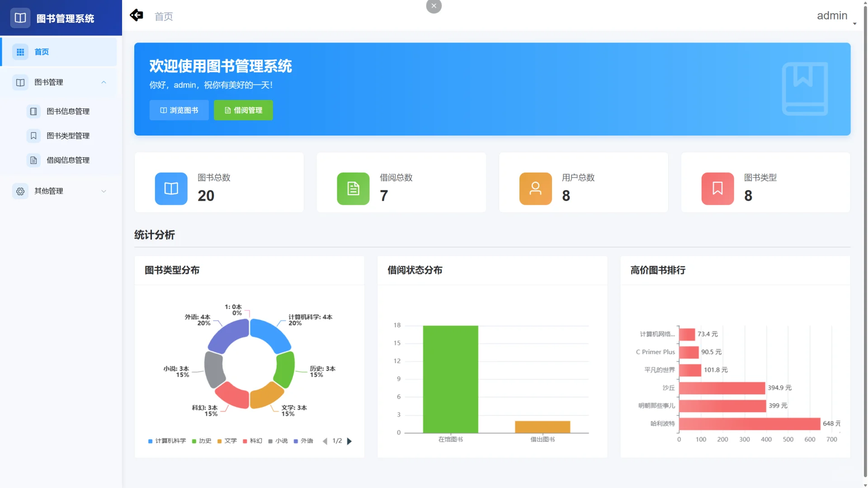Toggle the 计算机科学 legend in the pie chart

click(170, 441)
